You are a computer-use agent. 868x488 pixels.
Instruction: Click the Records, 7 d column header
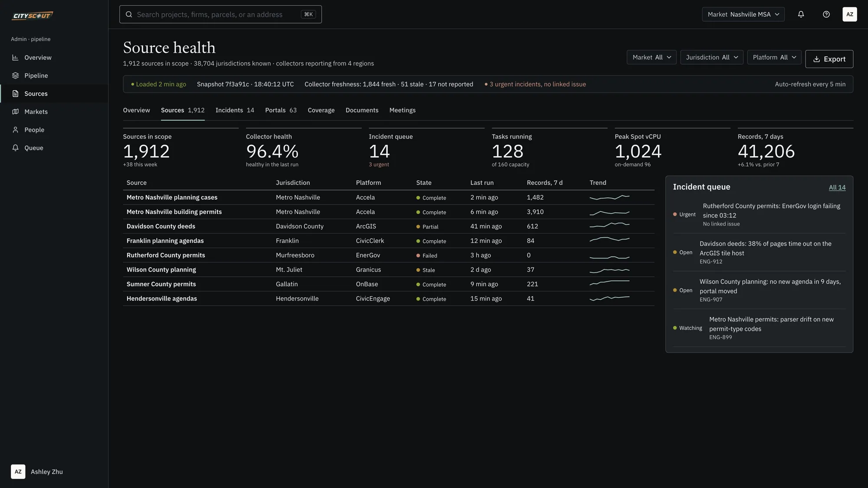pyautogui.click(x=544, y=183)
